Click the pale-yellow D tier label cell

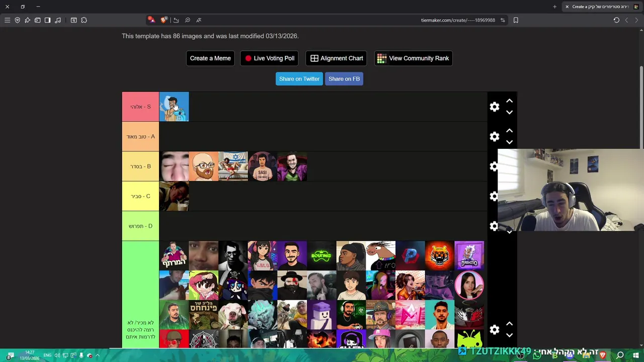click(140, 226)
